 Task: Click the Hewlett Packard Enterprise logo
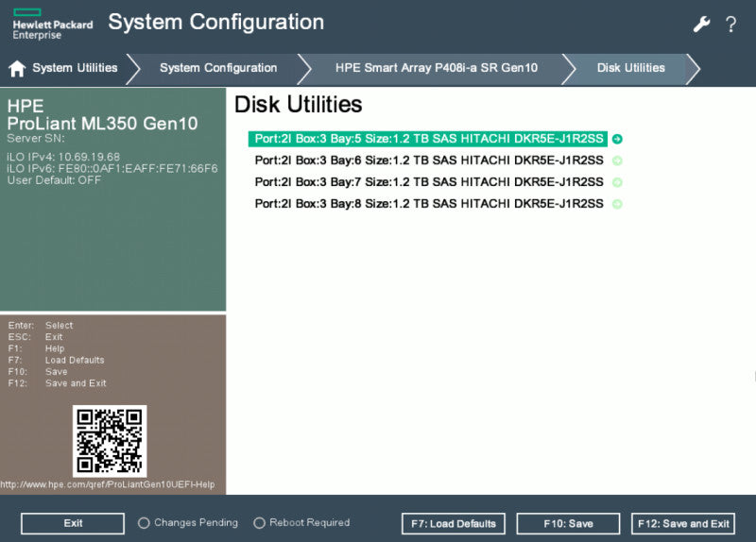(x=53, y=25)
